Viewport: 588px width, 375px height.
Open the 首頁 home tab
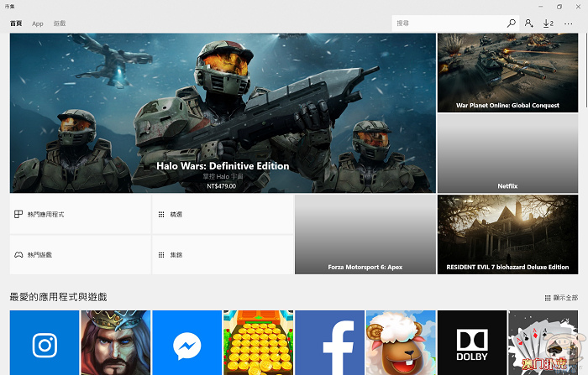point(16,23)
